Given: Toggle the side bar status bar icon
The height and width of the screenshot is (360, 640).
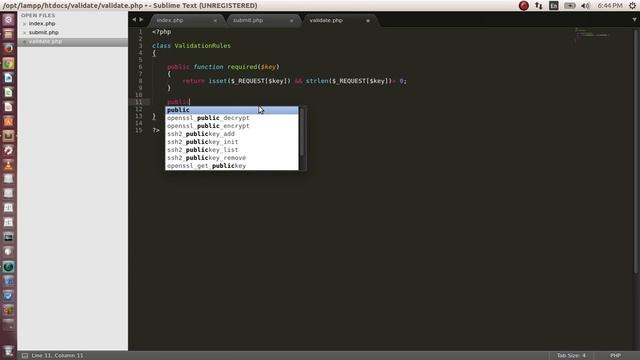Looking at the screenshot, I should click(x=25, y=356).
